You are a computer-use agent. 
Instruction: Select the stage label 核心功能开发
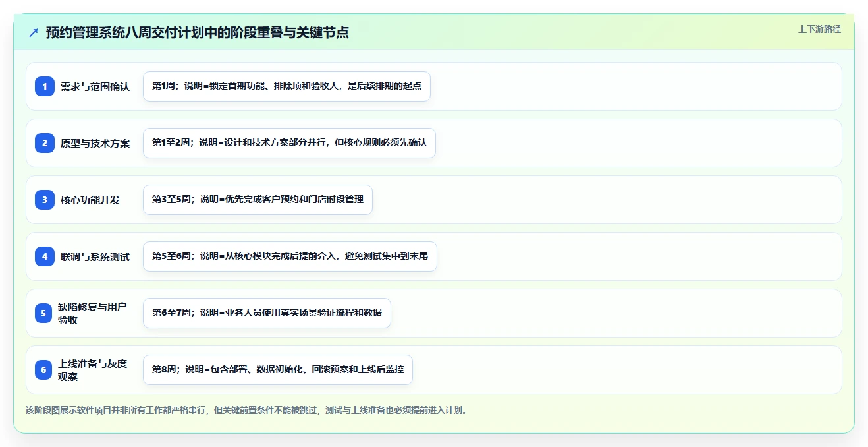tap(90, 200)
